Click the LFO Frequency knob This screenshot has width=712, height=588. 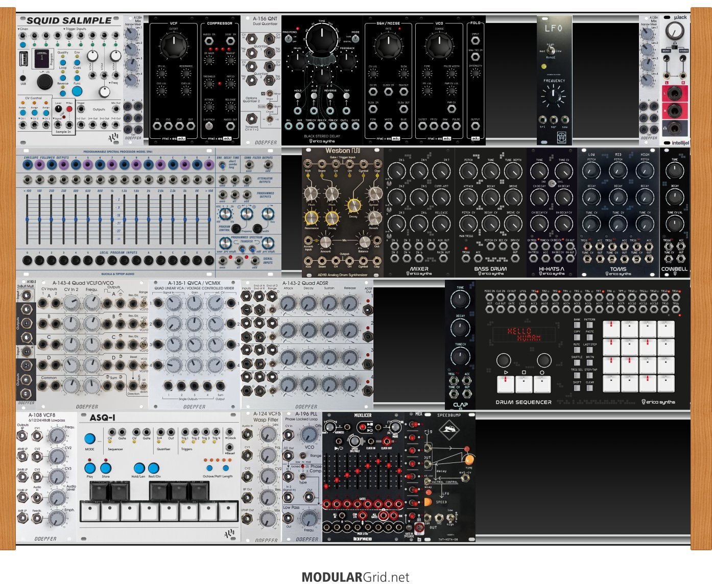point(554,95)
